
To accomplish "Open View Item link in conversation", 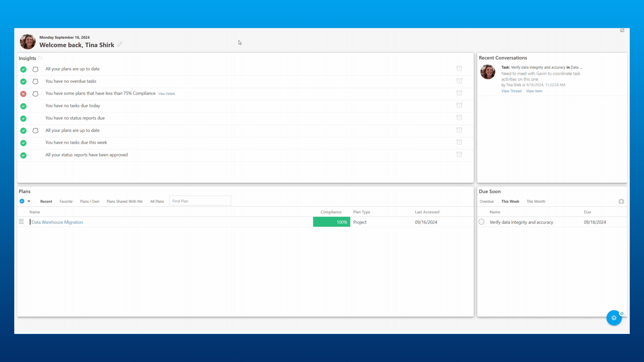I will tap(534, 91).
